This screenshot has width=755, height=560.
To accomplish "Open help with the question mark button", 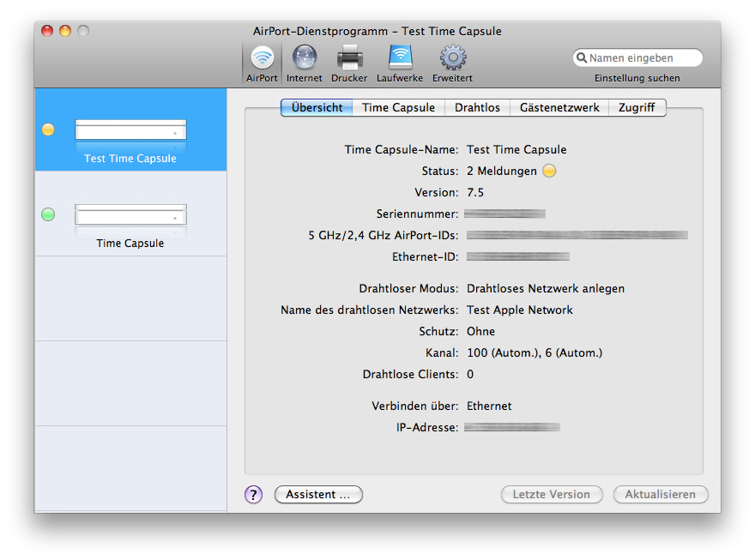I will coord(253,494).
